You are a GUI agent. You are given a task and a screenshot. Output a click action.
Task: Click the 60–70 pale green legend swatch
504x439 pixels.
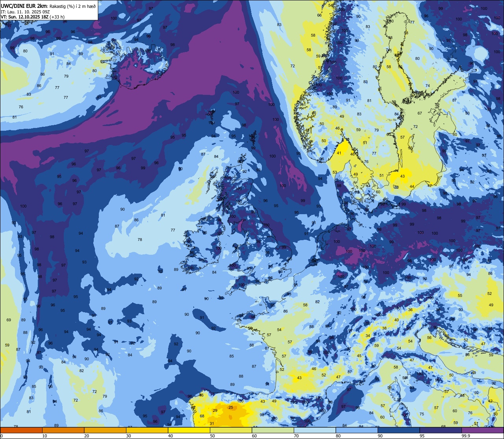coord(273,430)
